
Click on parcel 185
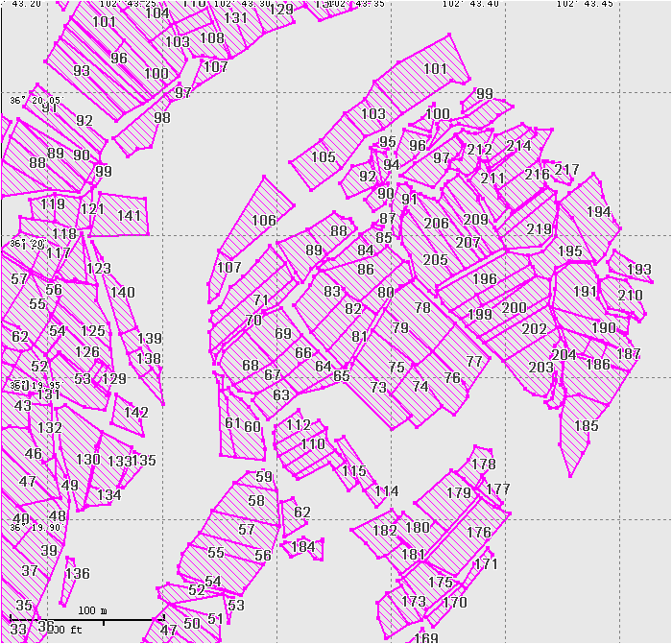pos(584,427)
